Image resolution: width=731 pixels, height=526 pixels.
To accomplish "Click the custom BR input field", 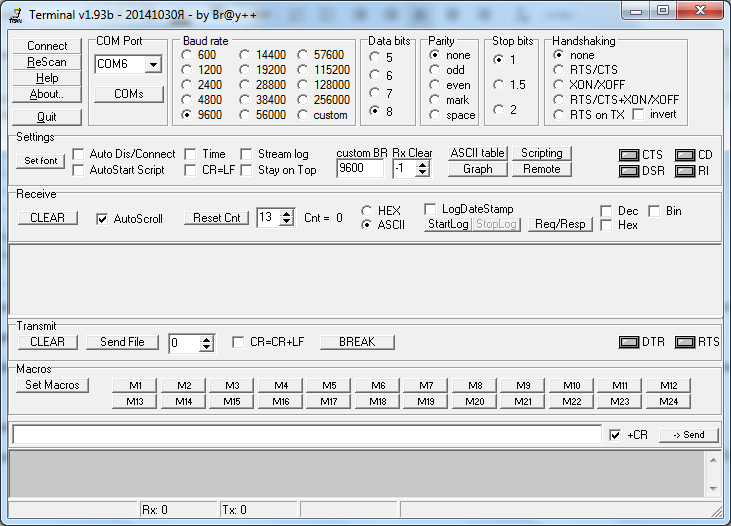I will pos(360,168).
